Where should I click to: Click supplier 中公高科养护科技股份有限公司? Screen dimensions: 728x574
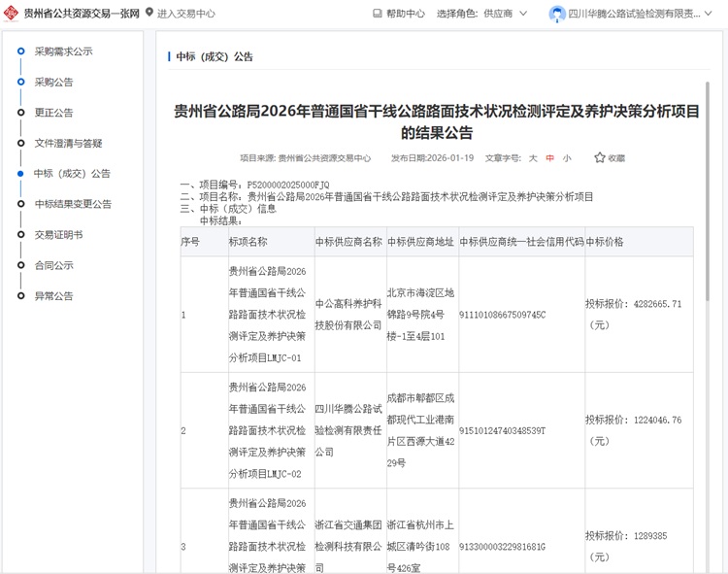[348, 315]
